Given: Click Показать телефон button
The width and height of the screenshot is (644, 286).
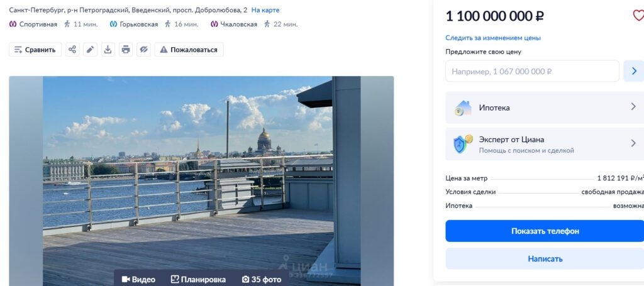Looking at the screenshot, I should (x=545, y=231).
